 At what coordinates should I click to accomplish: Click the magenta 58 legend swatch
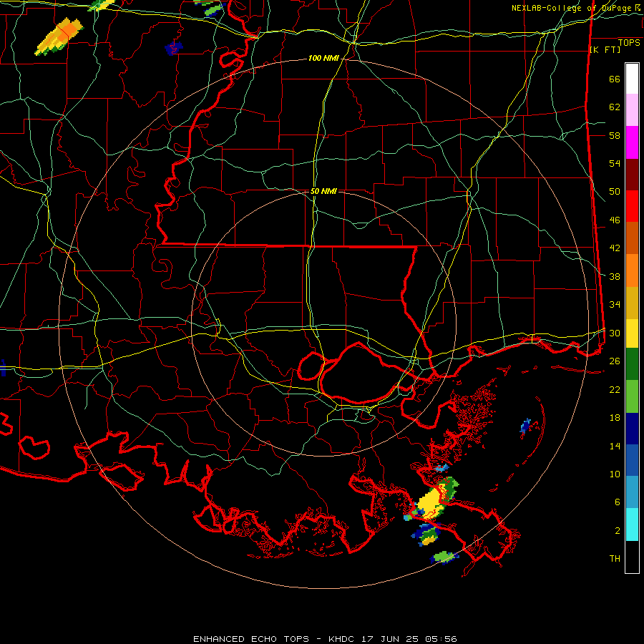coord(632,142)
